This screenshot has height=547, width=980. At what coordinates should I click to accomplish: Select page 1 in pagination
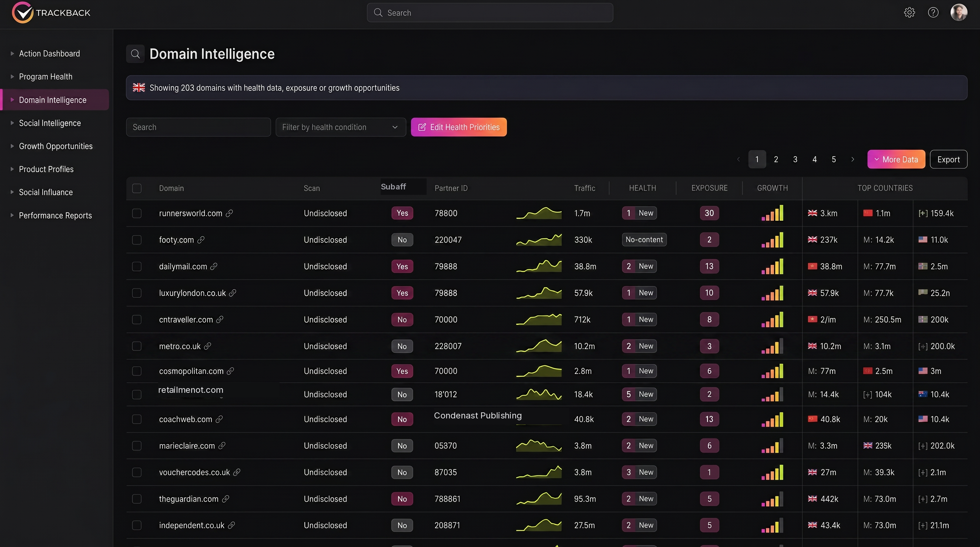click(757, 160)
